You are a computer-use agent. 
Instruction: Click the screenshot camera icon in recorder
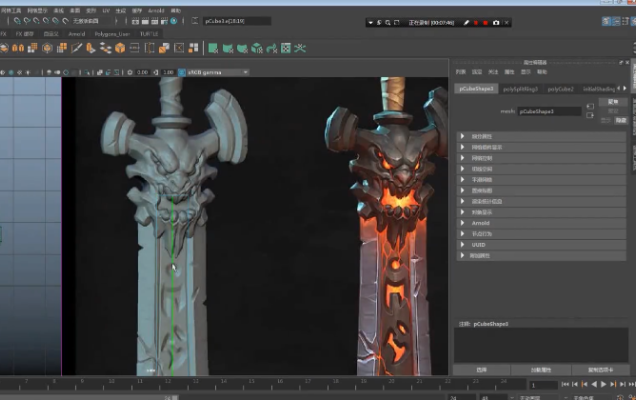[x=496, y=22]
